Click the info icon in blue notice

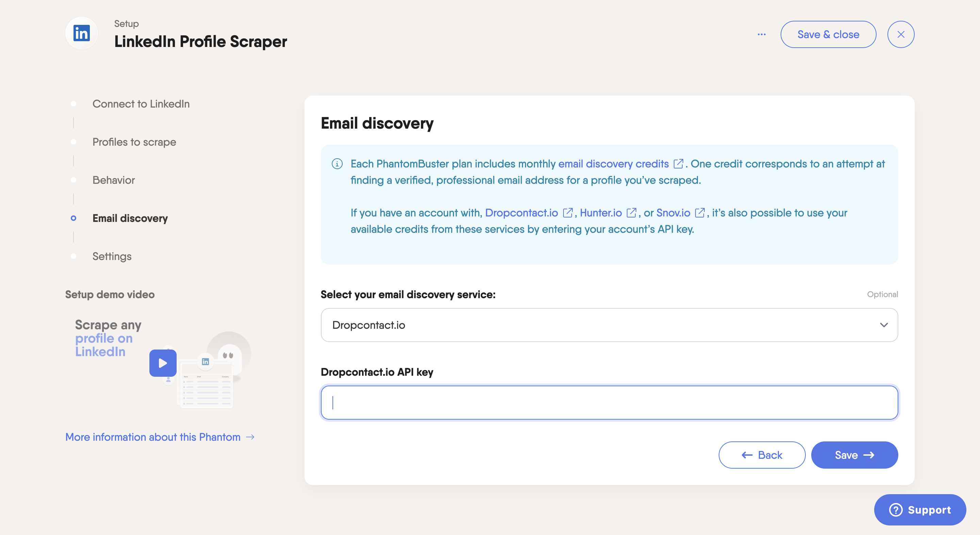tap(337, 164)
